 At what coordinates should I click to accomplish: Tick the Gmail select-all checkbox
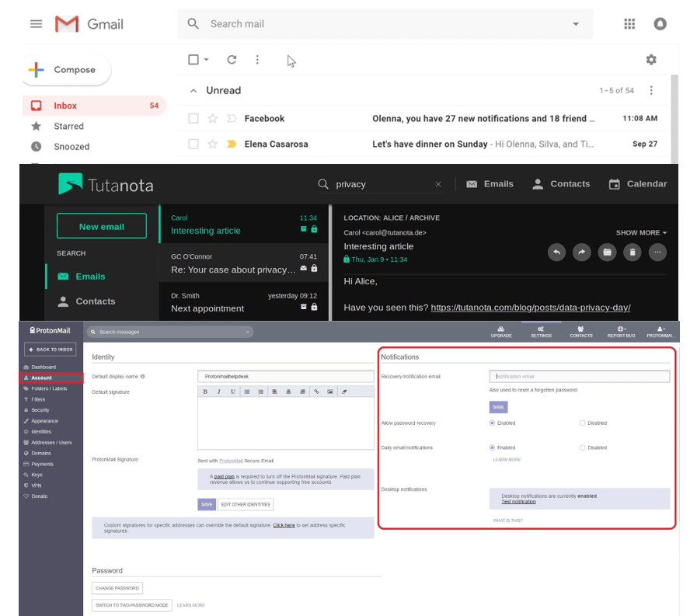[193, 59]
